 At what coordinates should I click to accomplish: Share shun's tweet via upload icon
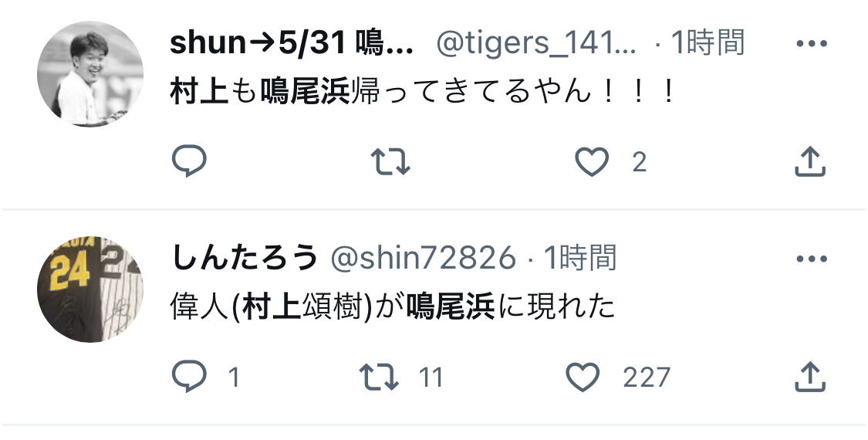click(x=810, y=161)
